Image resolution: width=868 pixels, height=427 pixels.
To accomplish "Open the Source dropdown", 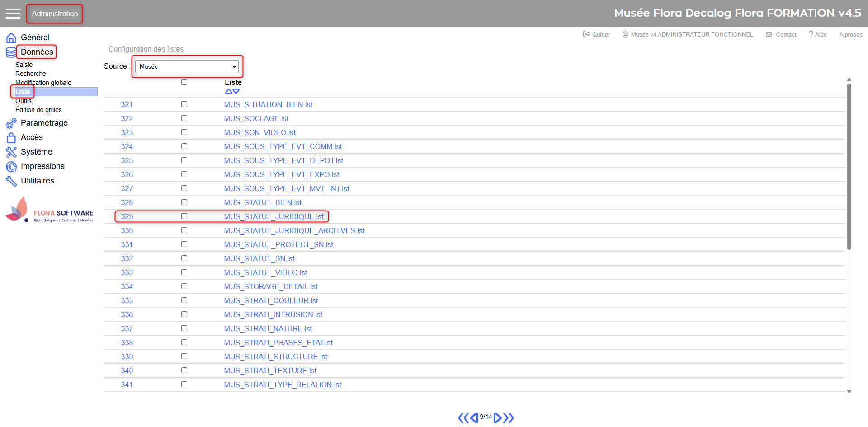I will pyautogui.click(x=187, y=67).
